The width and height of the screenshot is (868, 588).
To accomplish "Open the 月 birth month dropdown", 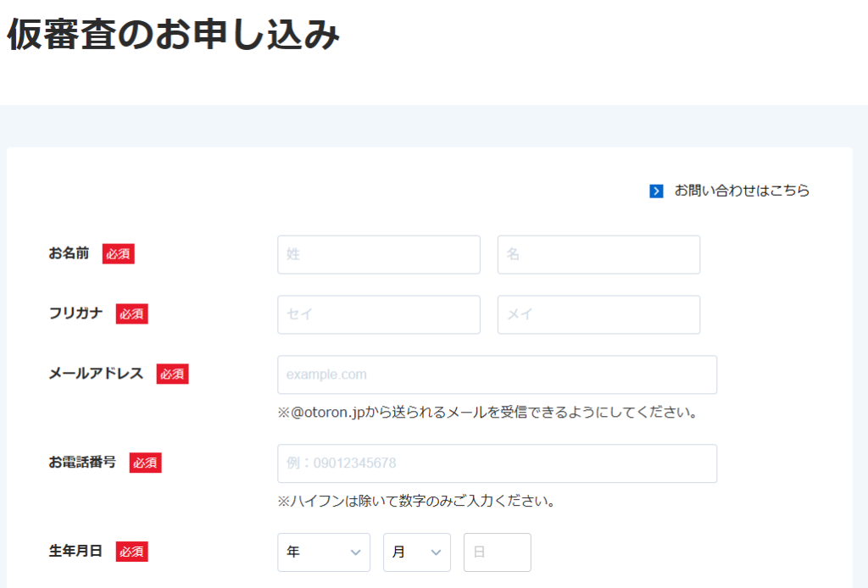I will click(417, 552).
